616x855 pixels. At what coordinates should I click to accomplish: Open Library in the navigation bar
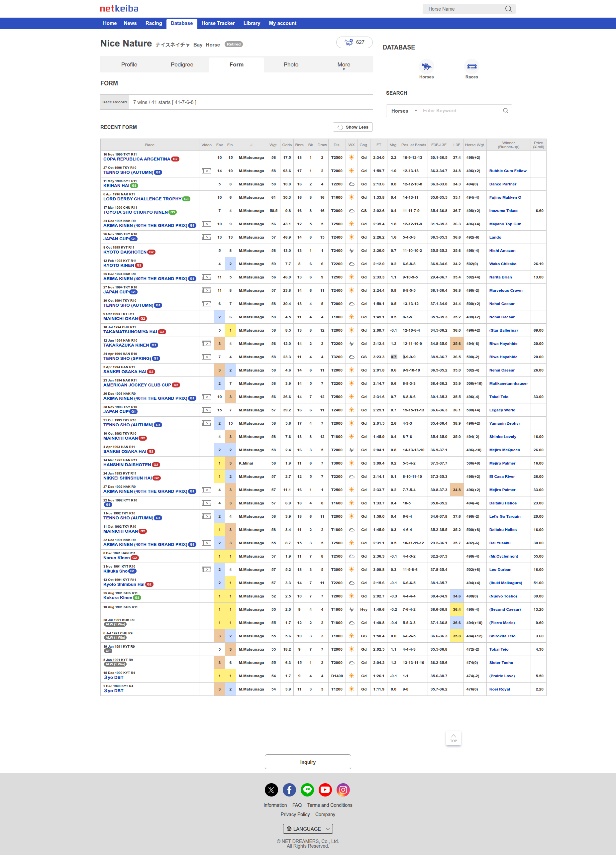(252, 23)
